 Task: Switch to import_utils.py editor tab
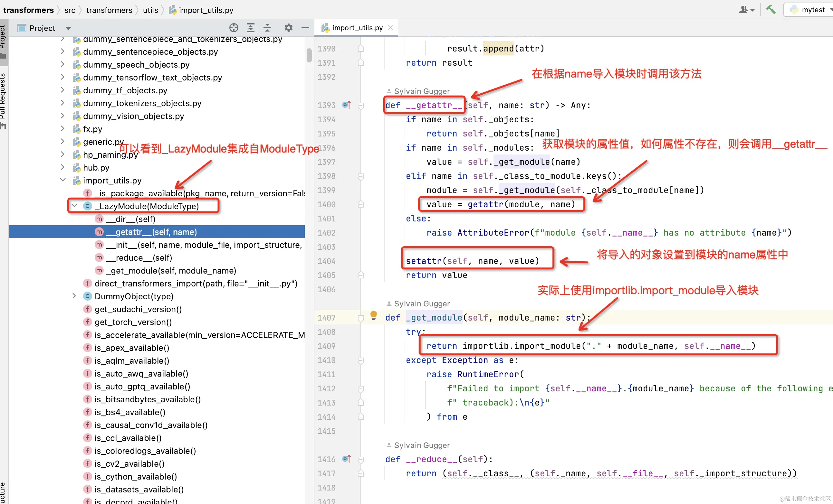[x=357, y=28]
